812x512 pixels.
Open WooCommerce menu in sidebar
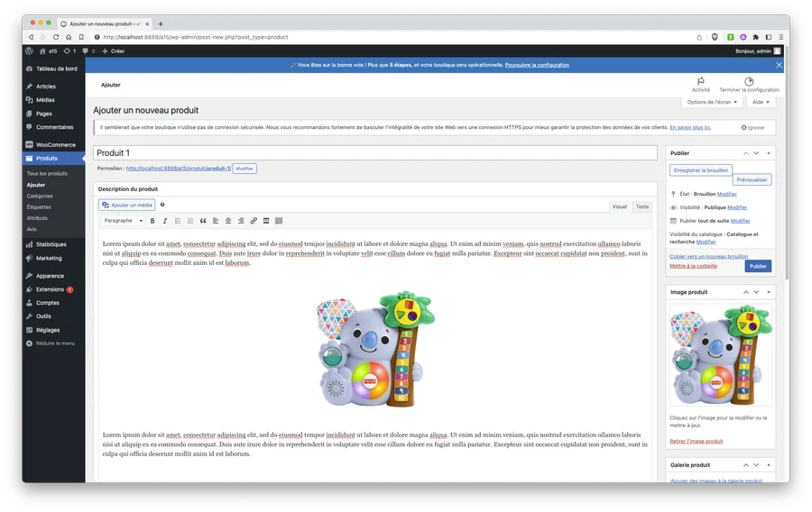pos(53,145)
